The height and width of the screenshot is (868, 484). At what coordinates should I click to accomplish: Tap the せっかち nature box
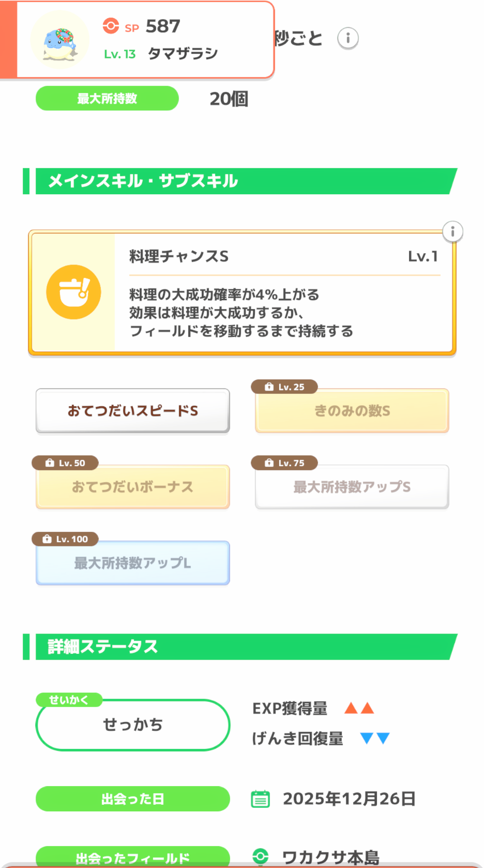click(132, 725)
